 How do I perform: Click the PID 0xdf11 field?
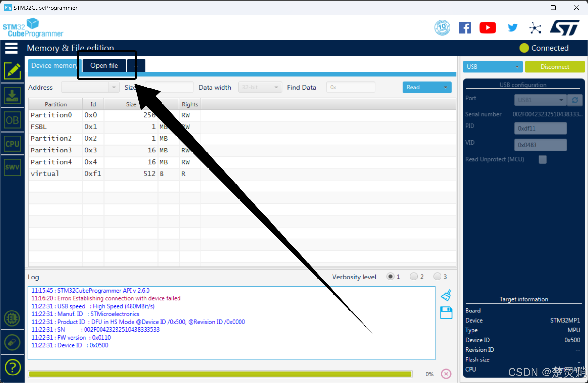click(x=540, y=128)
